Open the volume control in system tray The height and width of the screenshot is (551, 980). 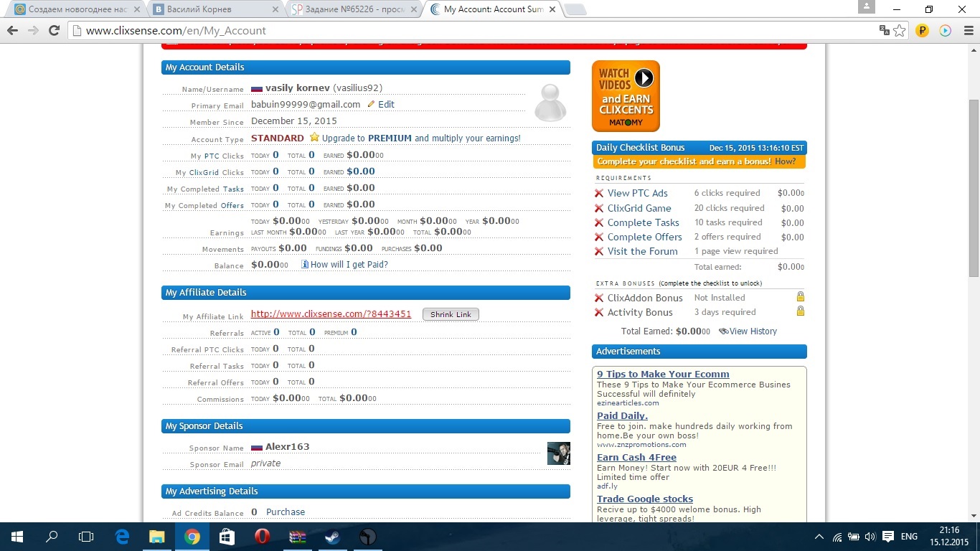870,537
